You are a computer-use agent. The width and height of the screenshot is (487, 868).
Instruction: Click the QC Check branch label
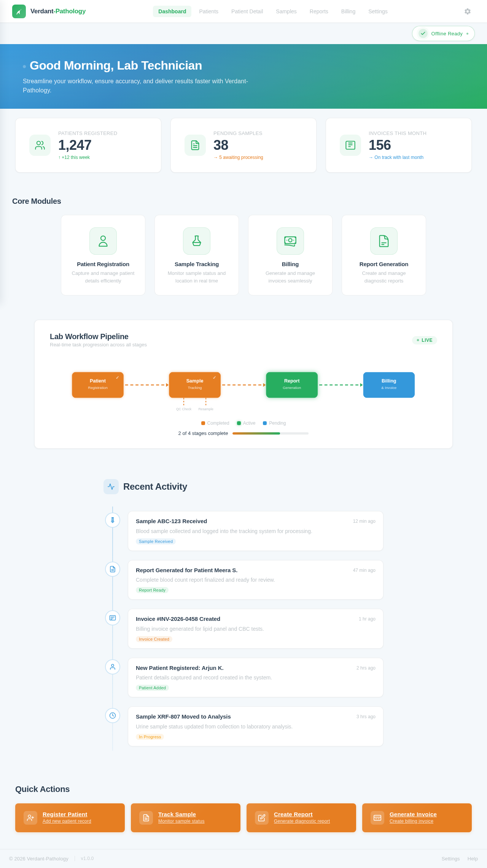[x=184, y=409]
